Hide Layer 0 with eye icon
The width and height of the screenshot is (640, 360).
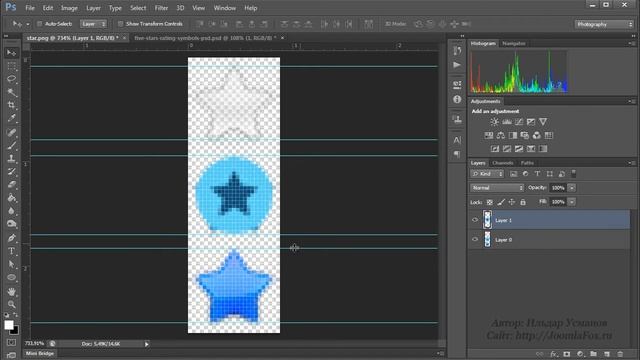pyautogui.click(x=475, y=240)
